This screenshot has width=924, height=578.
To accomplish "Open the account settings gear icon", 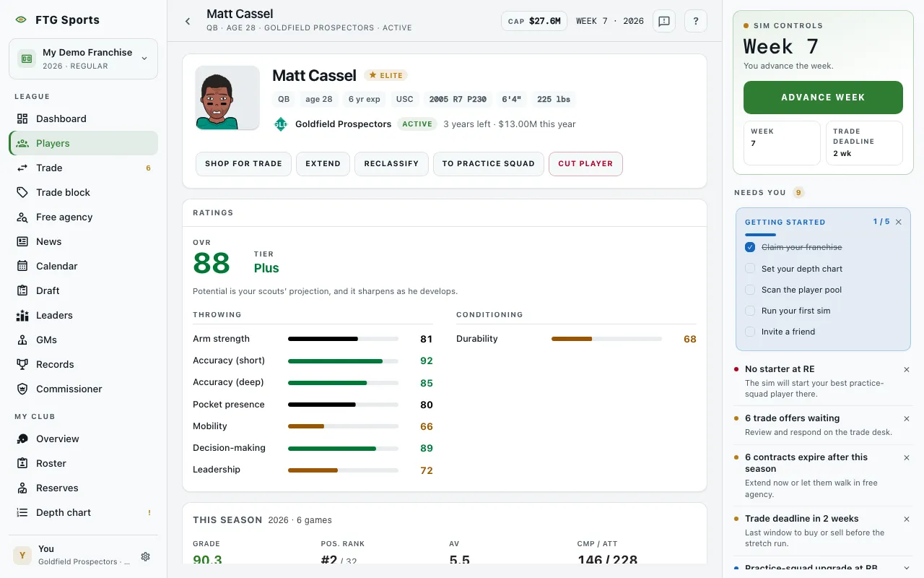I will tap(145, 556).
